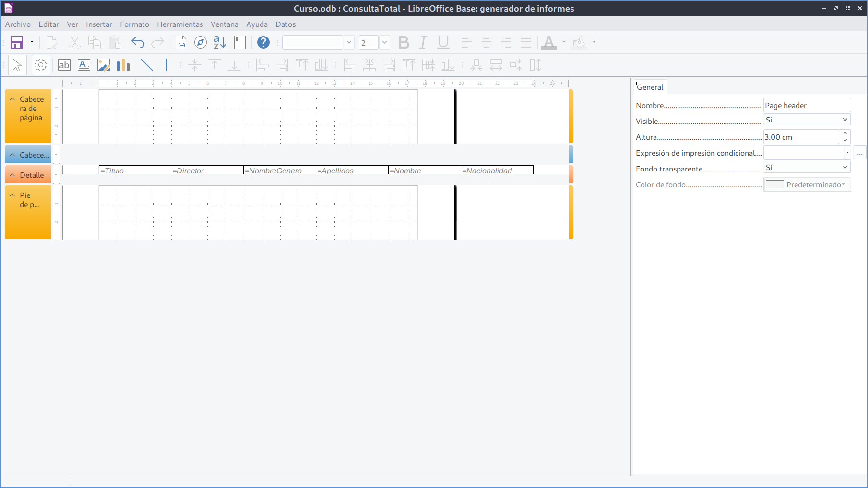Viewport: 868px width, 488px height.
Task: Click the ellipsis button for conditional expression
Action: (x=860, y=153)
